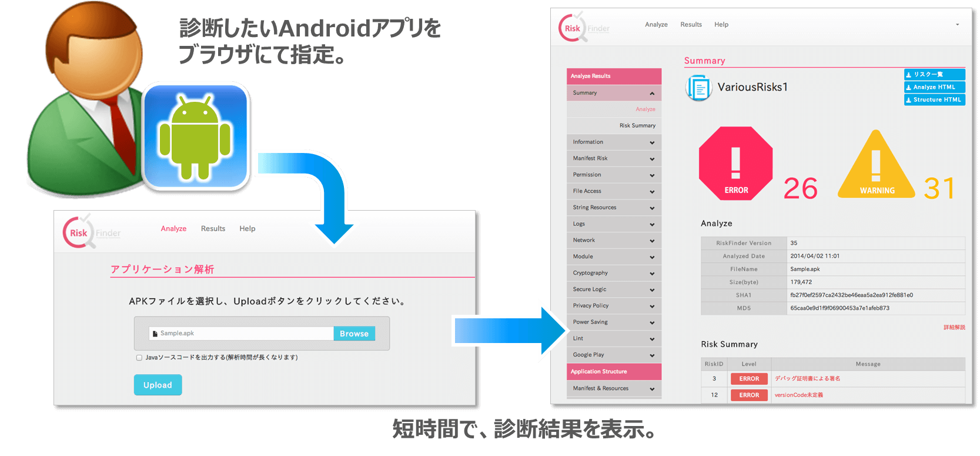Click the Application Structure sidebar header
980x456 pixels.
coord(614,372)
